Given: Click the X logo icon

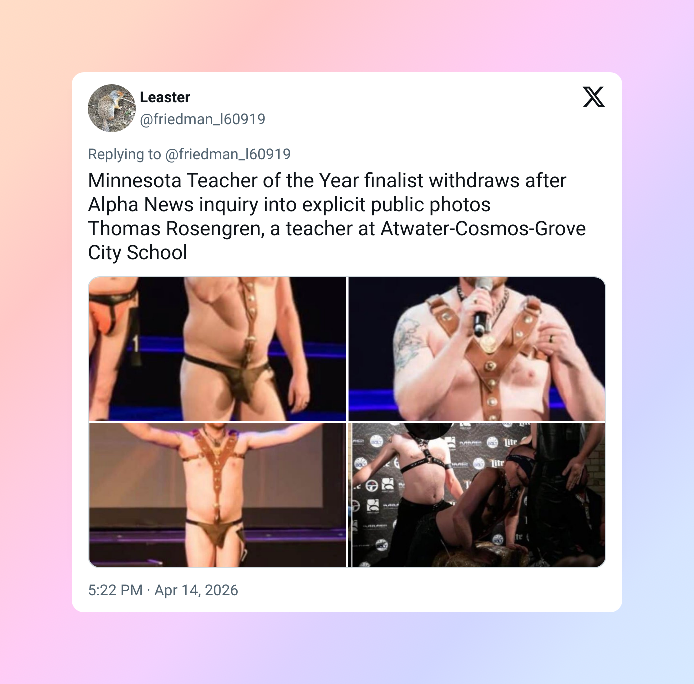Looking at the screenshot, I should pos(593,97).
